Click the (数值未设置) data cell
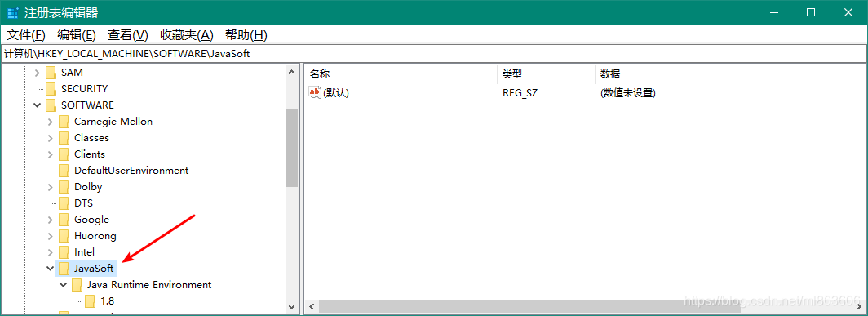868x316 pixels. point(628,93)
